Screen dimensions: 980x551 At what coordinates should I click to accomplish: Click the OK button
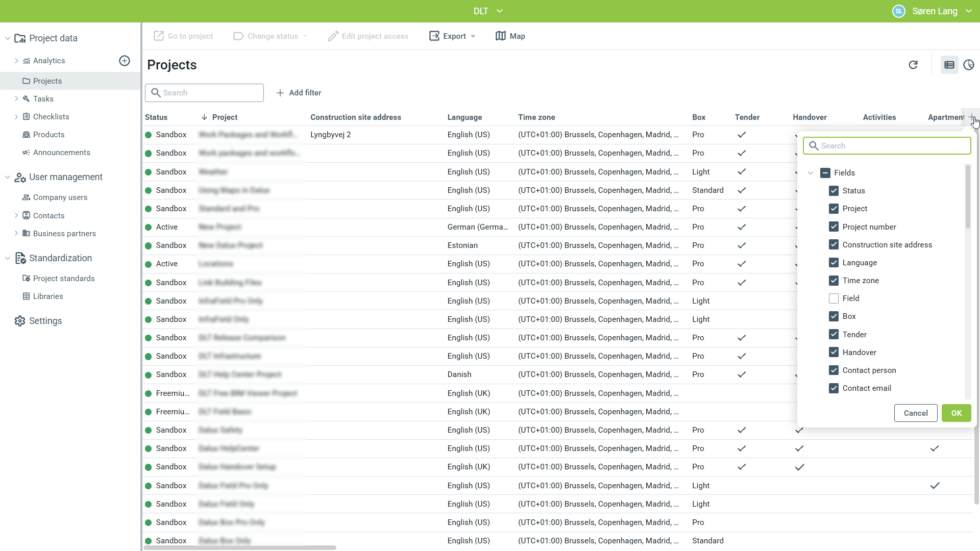point(956,413)
